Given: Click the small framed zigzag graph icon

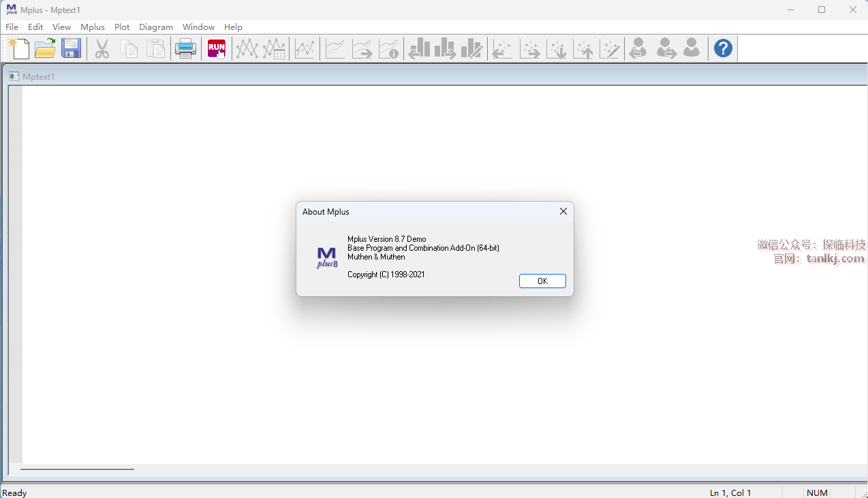Looking at the screenshot, I should coord(305,48).
